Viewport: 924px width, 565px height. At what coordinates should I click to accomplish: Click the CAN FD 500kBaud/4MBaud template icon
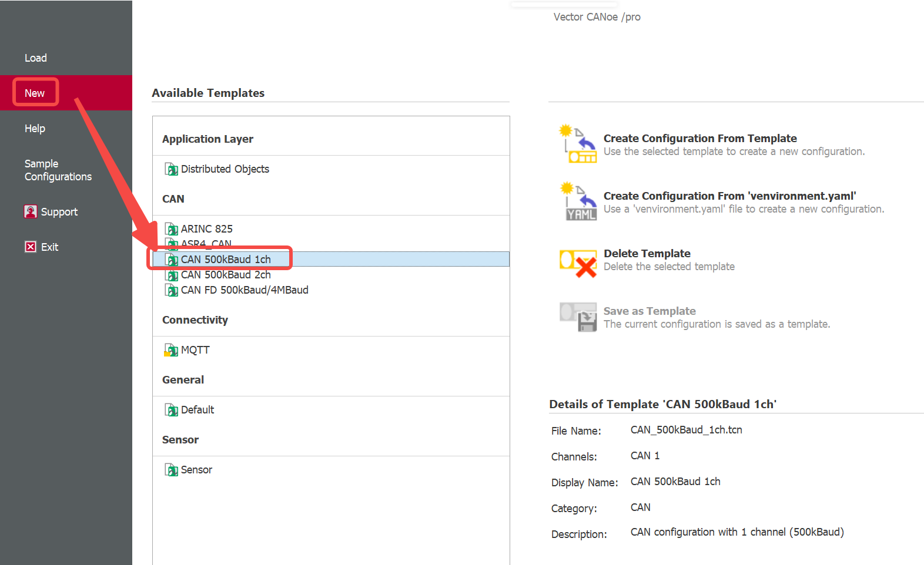click(171, 290)
